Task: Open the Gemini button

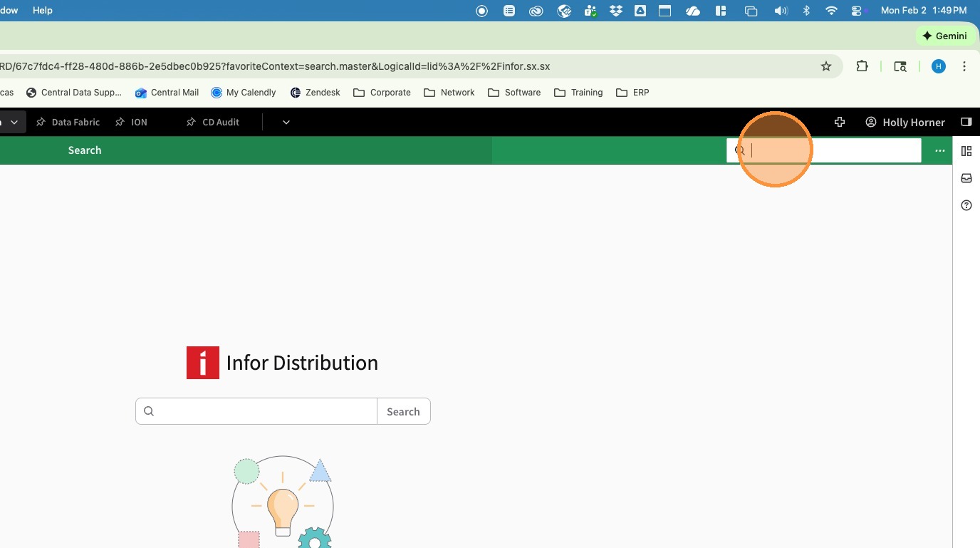Action: [x=944, y=36]
